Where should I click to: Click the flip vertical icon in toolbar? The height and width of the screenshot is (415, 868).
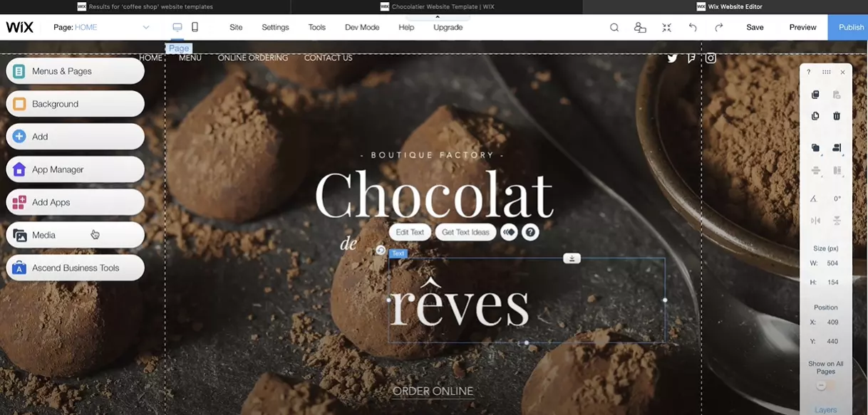pos(837,221)
